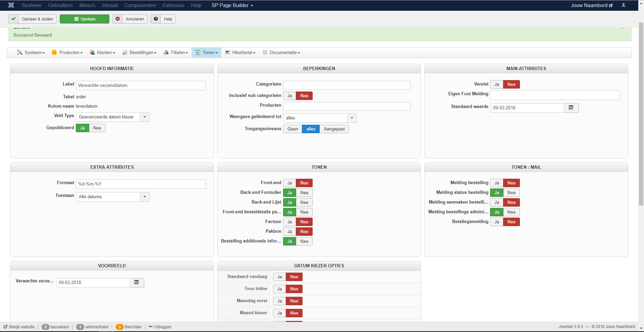
Task: Select Aangepast for Toegangsniveaus
Action: (334, 129)
